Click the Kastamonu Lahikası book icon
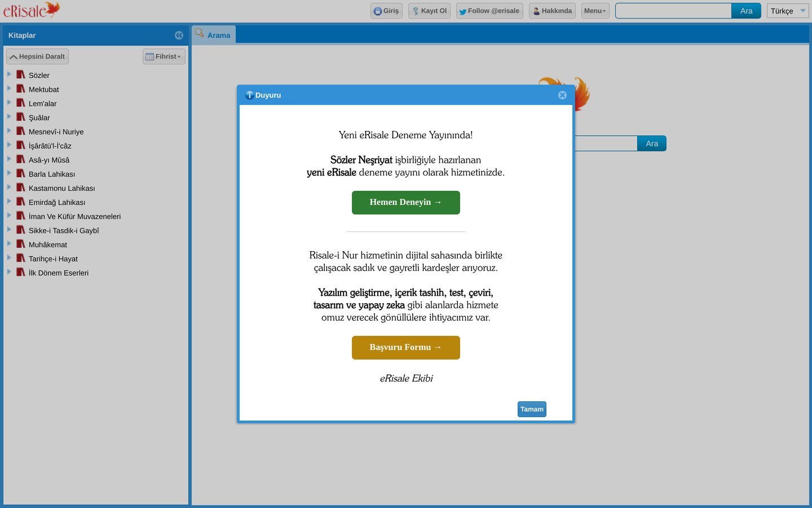Screen dimensions: 812x508 click(x=21, y=187)
